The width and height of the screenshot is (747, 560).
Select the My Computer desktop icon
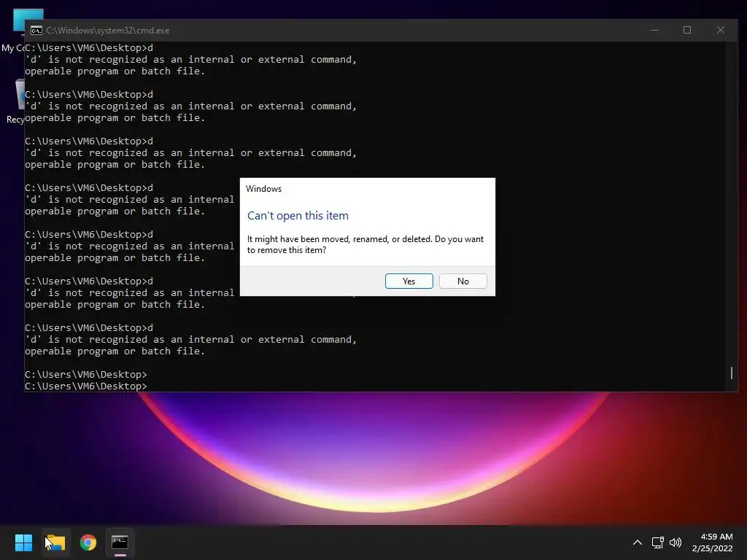point(15,28)
